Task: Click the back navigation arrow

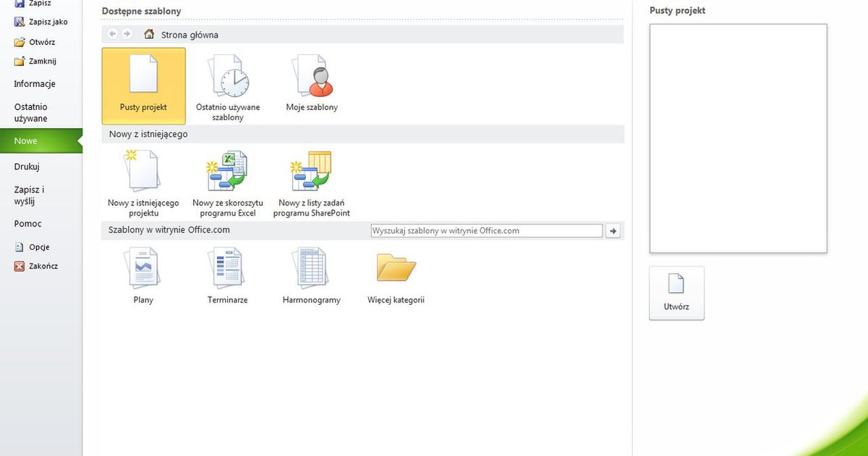Action: pyautogui.click(x=112, y=33)
